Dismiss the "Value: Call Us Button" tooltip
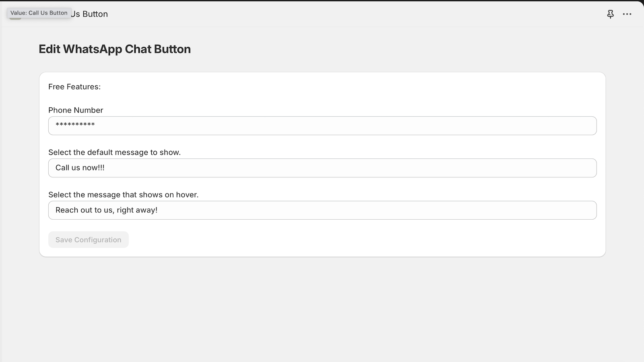Screen dimensions: 644x362 pos(38,12)
